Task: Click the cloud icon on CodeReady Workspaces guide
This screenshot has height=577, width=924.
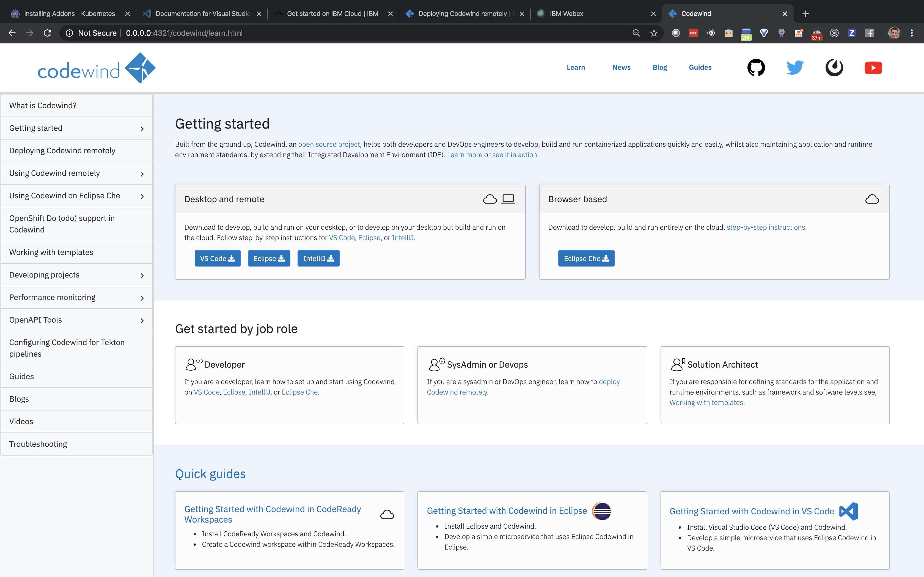Action: 387,514
